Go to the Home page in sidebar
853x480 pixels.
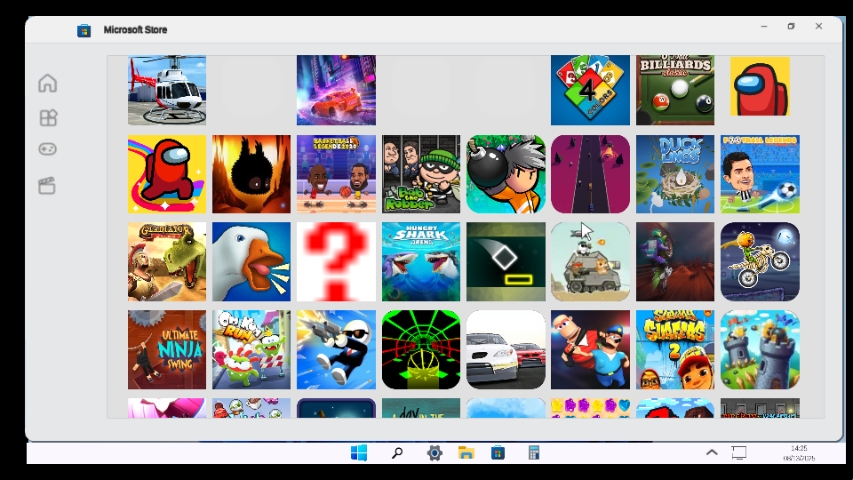pyautogui.click(x=47, y=84)
